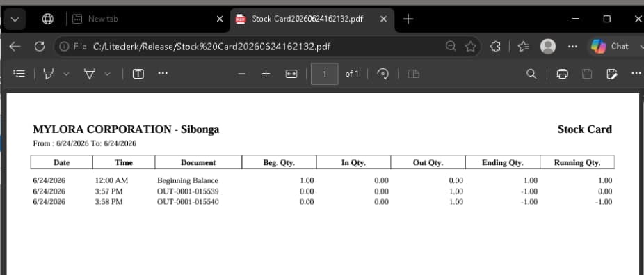Expand the highlight color dropdown arrow
This screenshot has width=644, height=275.
66,74
